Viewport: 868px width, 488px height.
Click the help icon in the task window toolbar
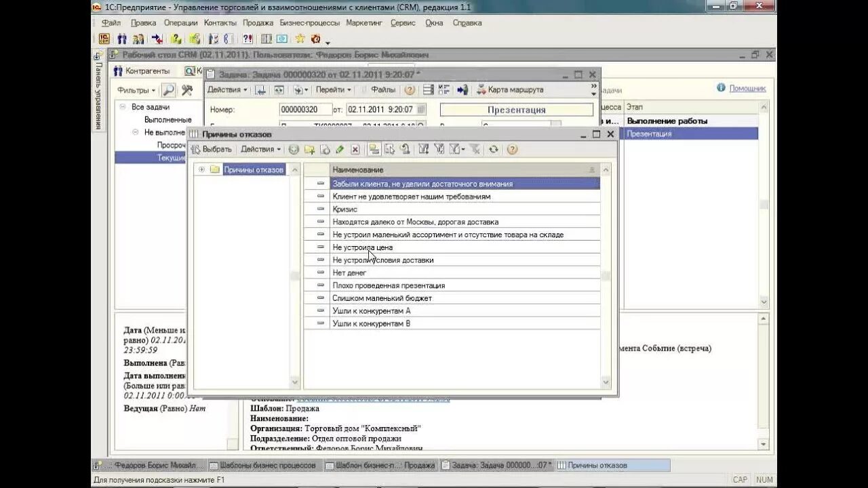coord(410,89)
